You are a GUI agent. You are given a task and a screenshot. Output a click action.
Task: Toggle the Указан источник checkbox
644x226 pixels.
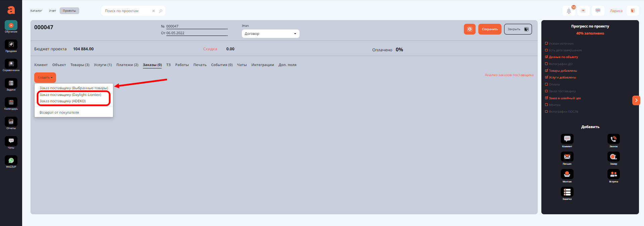point(546,44)
